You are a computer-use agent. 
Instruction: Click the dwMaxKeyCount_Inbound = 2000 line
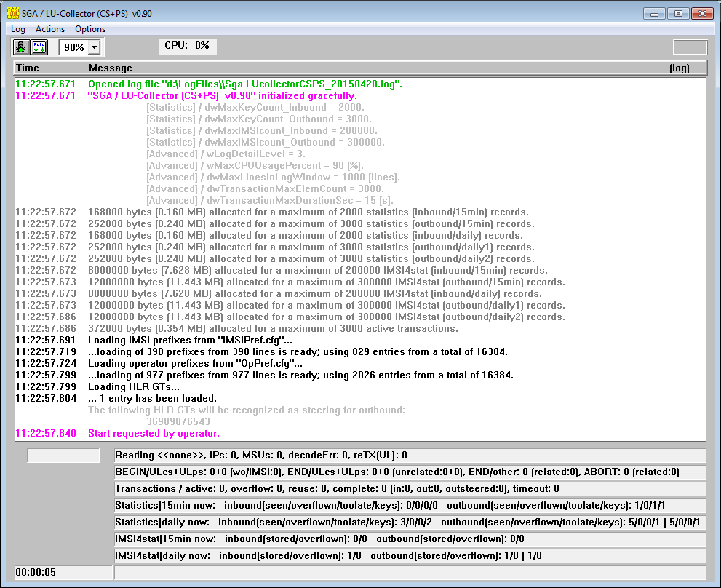[255, 107]
